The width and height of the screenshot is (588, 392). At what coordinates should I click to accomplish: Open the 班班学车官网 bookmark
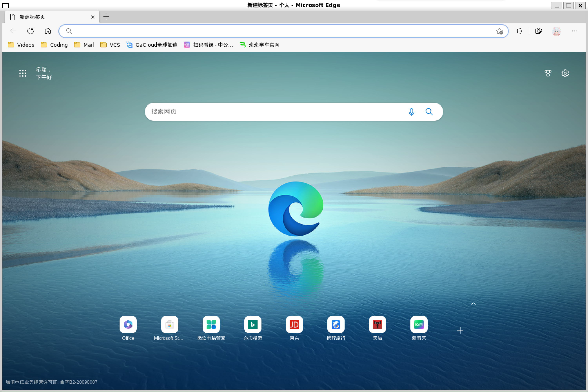coord(260,45)
